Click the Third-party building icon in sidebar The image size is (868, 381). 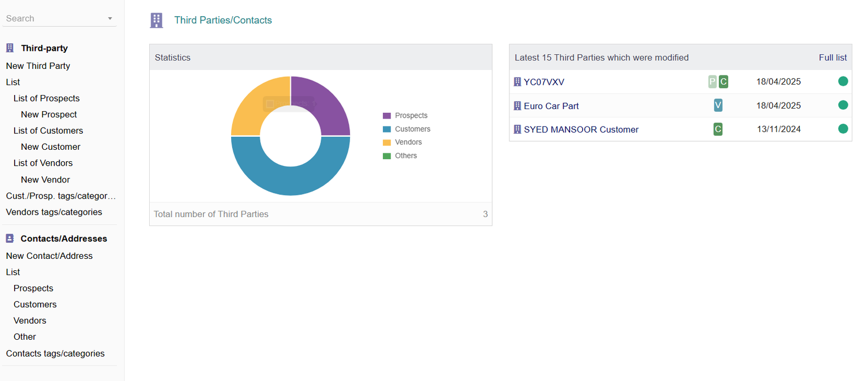[x=10, y=48]
